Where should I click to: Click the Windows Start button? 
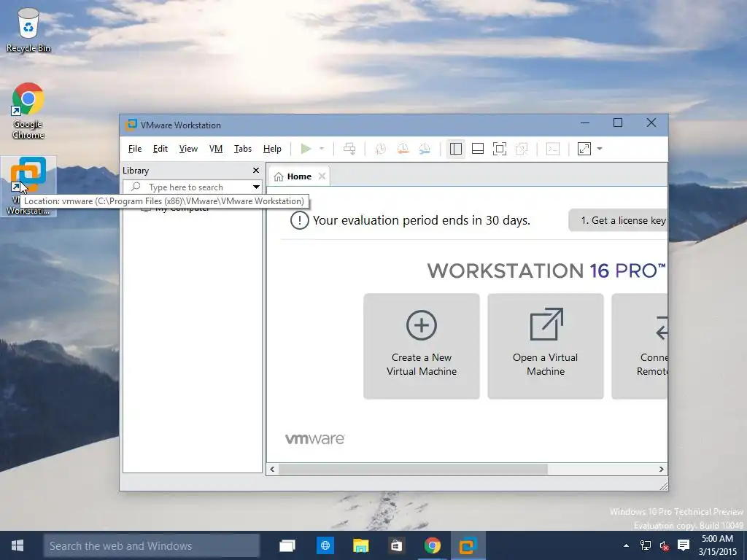point(18,545)
